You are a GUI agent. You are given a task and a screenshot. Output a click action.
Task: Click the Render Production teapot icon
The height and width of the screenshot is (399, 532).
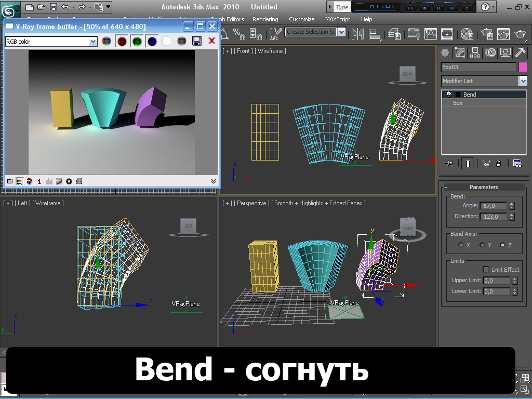click(x=520, y=34)
